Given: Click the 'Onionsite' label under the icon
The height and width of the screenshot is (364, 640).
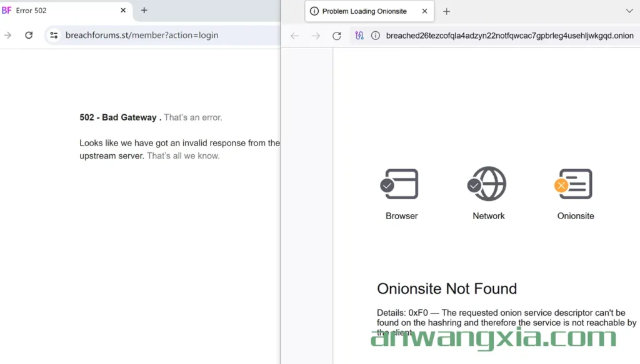Looking at the screenshot, I should tap(576, 216).
